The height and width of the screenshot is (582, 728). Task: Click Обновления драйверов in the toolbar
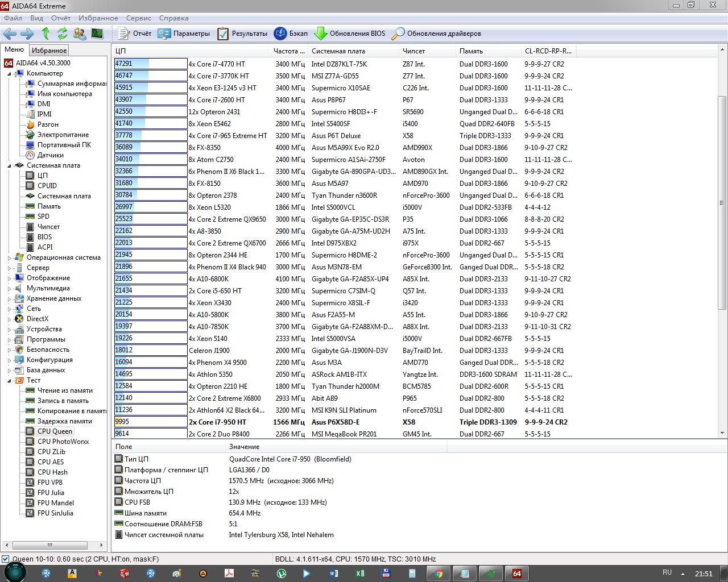coord(436,34)
